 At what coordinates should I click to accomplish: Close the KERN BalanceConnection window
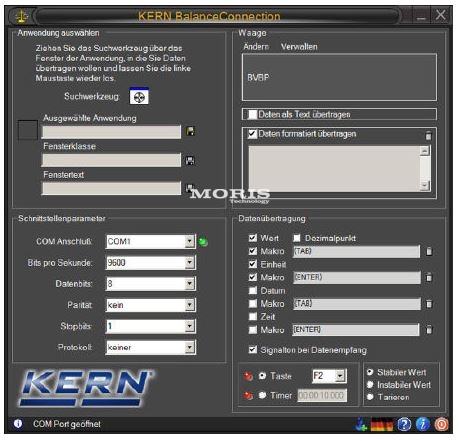[x=441, y=15]
